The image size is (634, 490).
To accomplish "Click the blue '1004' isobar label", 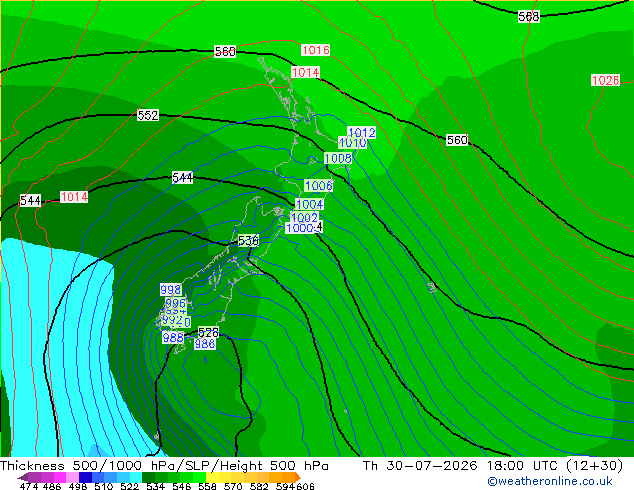I will [x=310, y=204].
